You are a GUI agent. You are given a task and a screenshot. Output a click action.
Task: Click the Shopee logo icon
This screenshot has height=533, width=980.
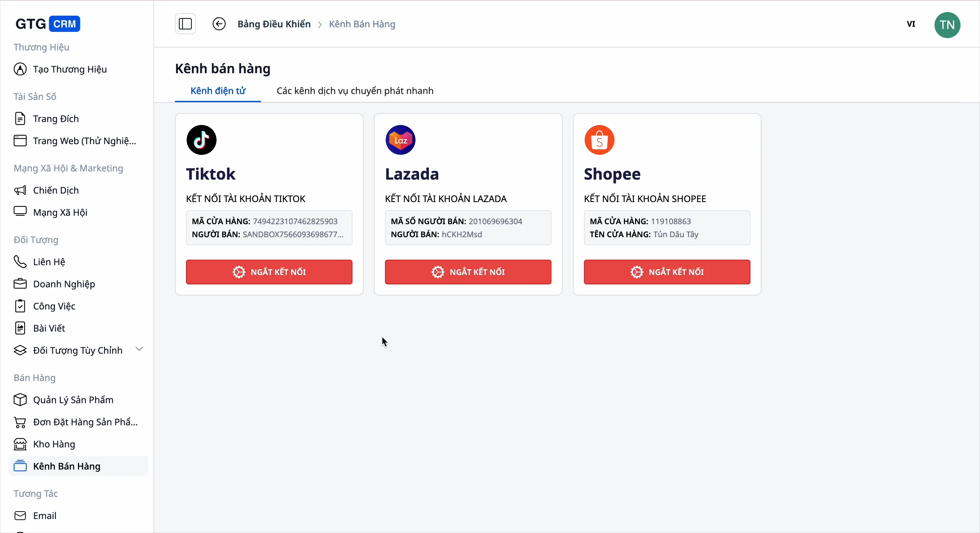pyautogui.click(x=599, y=140)
